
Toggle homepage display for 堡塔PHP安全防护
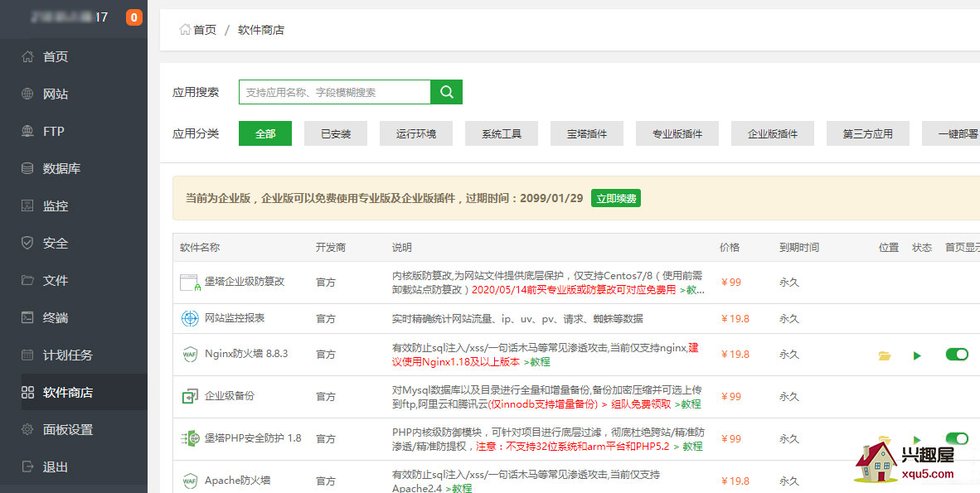[957, 438]
